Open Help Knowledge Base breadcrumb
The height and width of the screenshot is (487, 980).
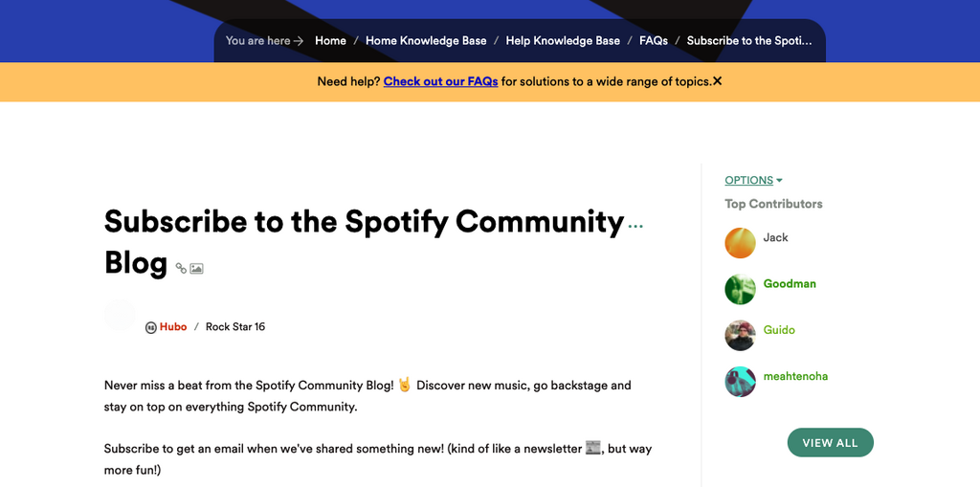point(563,40)
